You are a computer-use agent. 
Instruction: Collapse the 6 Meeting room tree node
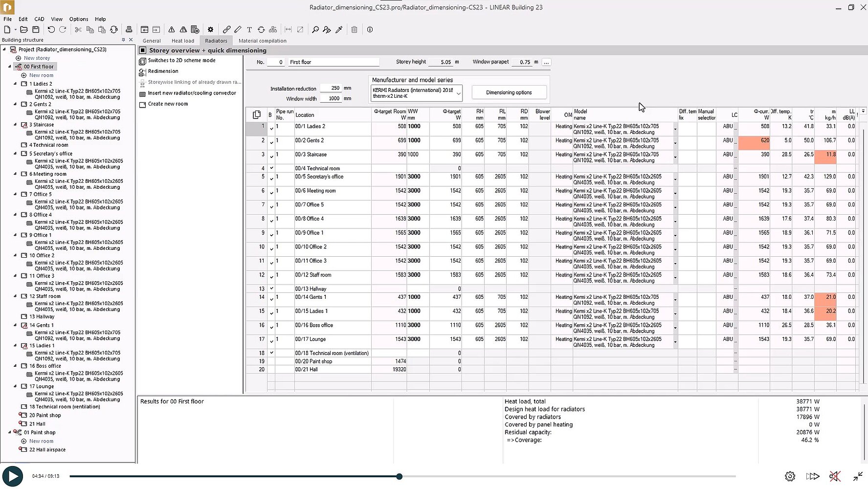15,174
